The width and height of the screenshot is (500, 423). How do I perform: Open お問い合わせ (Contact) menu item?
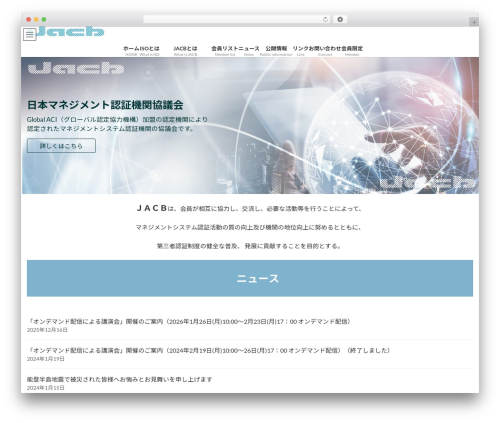tap(325, 50)
